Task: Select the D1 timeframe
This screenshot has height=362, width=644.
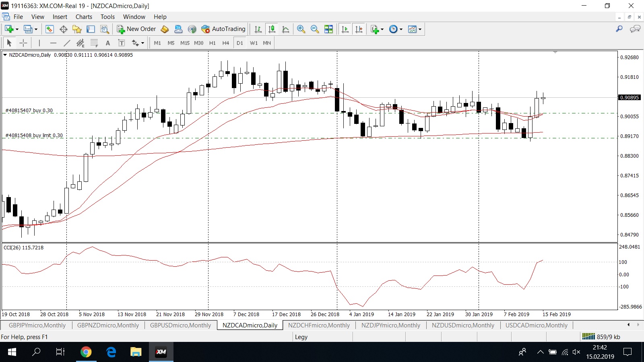Action: point(240,43)
